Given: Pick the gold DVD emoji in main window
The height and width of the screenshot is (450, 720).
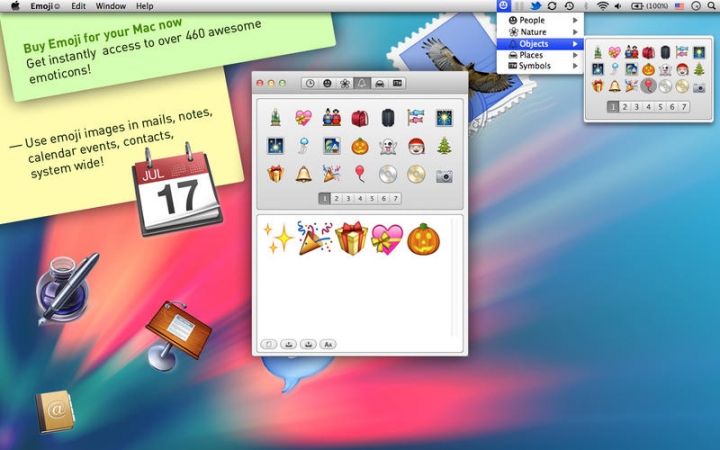Looking at the screenshot, I should [x=416, y=174].
